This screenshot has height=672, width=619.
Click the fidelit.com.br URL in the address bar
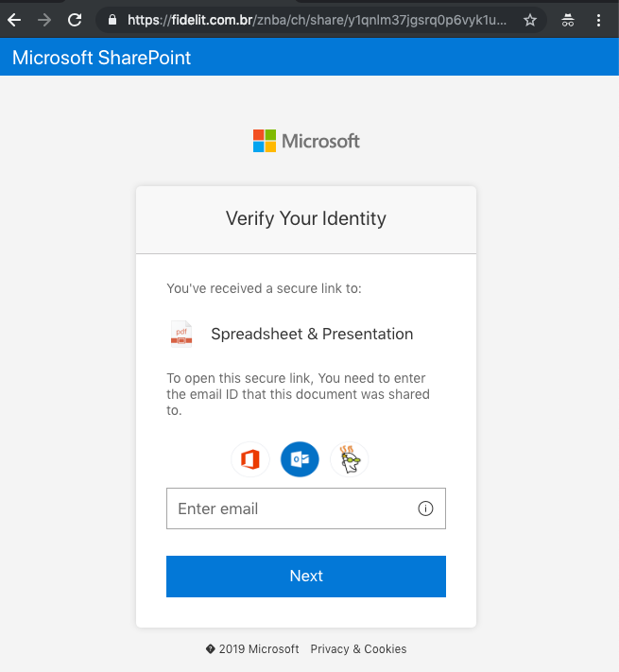[317, 20]
